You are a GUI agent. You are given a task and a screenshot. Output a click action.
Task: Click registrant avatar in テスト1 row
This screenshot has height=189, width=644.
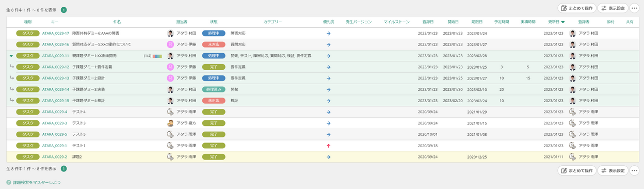click(x=572, y=146)
